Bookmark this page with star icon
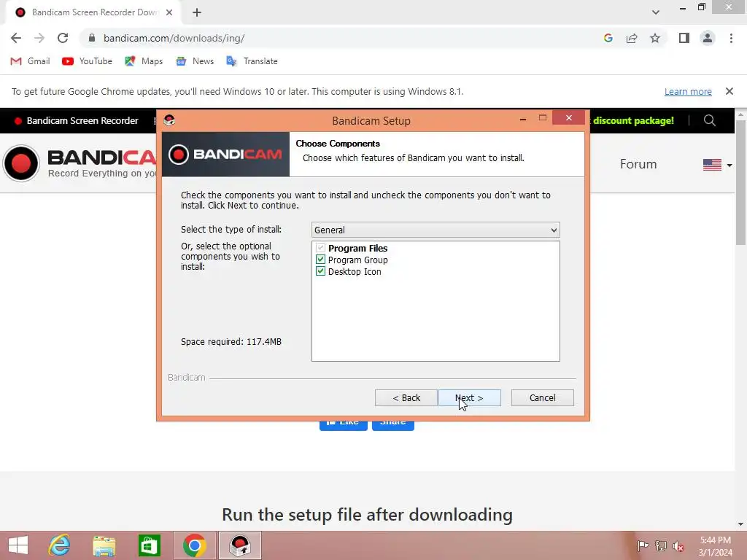 tap(655, 38)
